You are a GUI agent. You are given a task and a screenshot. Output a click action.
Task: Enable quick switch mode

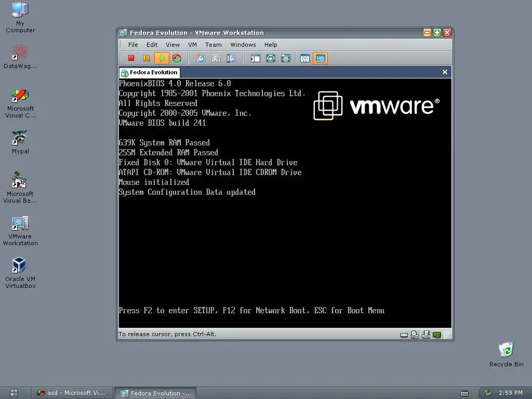(x=286, y=58)
